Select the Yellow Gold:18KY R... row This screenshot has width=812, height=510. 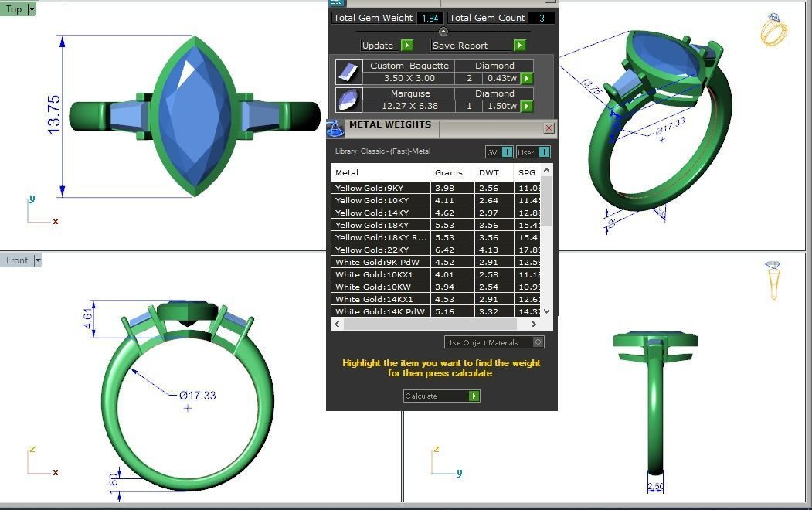[436, 238]
